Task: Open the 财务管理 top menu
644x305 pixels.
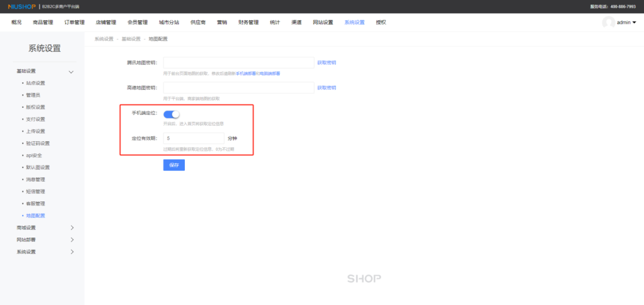Action: point(249,23)
